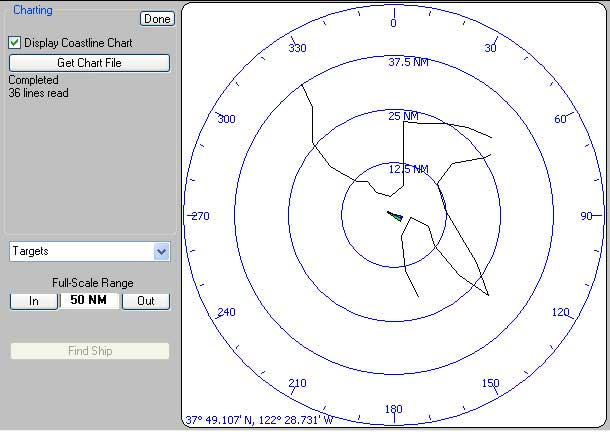Select the 50 NM range value field
This screenshot has height=432, width=610.
(89, 300)
